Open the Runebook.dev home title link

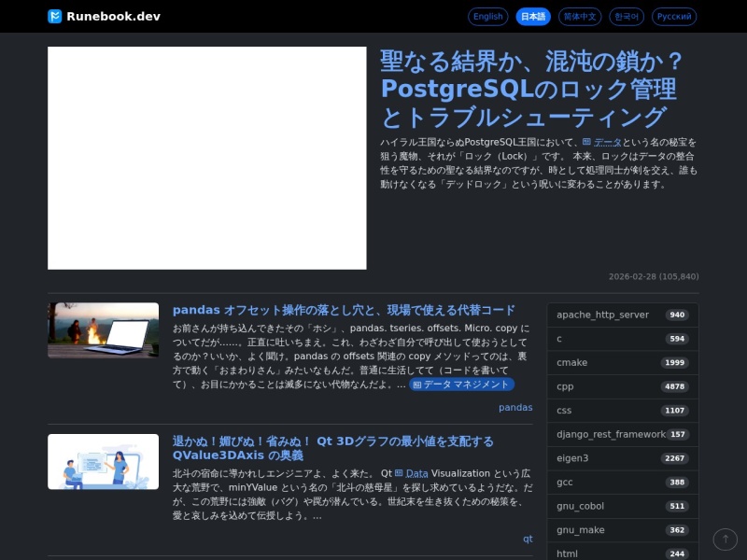(113, 16)
